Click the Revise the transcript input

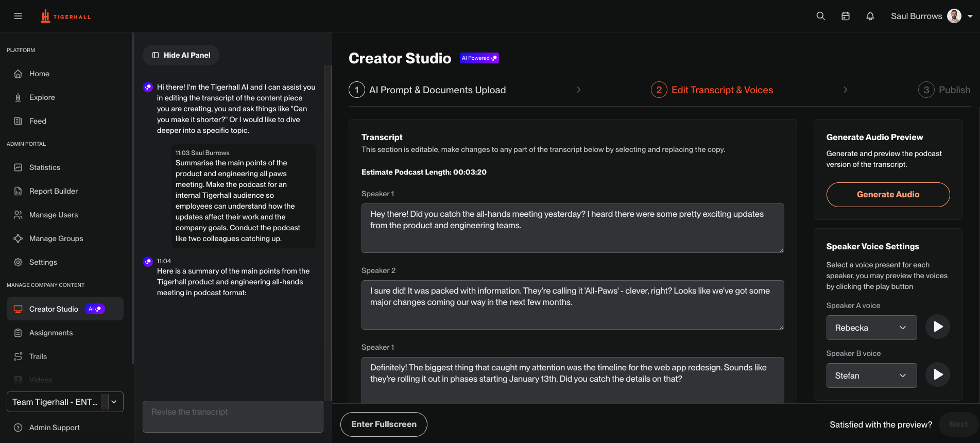[233, 417]
